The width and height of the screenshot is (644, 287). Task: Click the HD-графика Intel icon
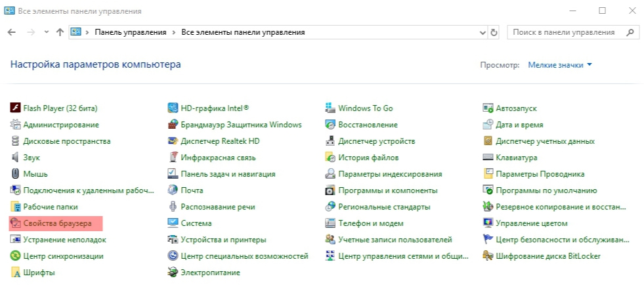pos(173,108)
